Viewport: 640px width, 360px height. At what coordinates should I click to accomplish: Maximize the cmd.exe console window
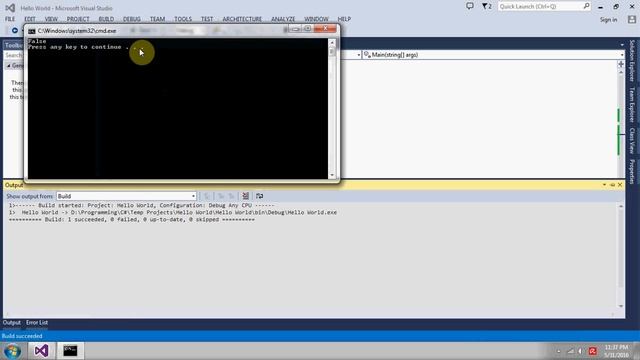coord(307,29)
